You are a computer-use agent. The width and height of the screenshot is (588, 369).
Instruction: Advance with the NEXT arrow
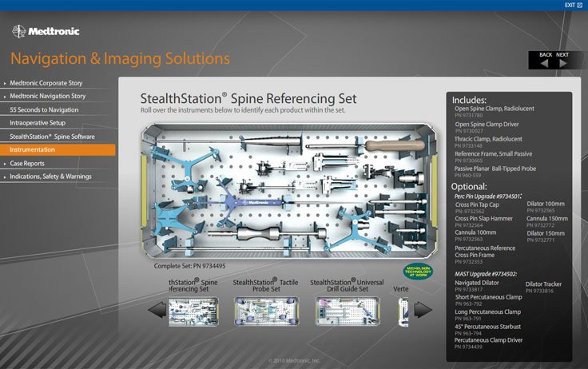[562, 63]
